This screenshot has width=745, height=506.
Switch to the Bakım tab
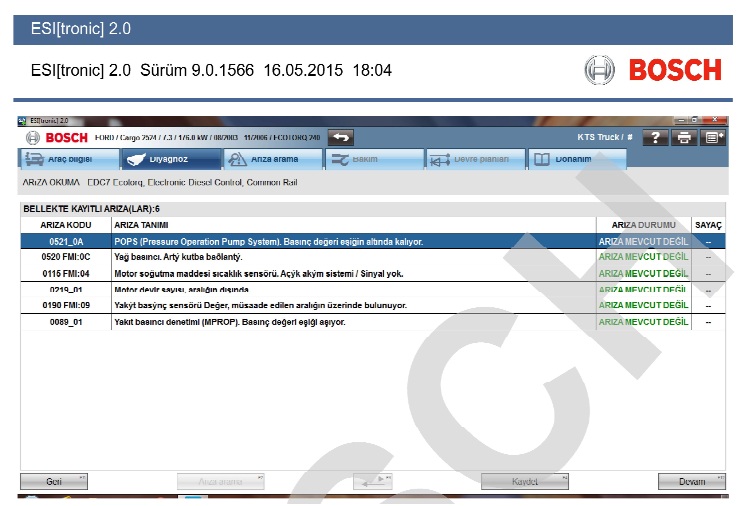click(x=374, y=159)
